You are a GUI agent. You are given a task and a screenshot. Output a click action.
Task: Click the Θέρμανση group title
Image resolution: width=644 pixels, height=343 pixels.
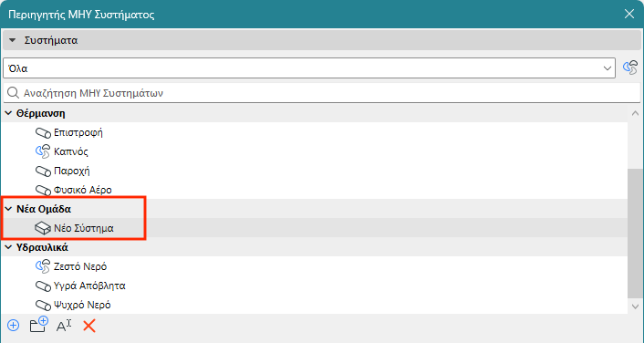(41, 113)
